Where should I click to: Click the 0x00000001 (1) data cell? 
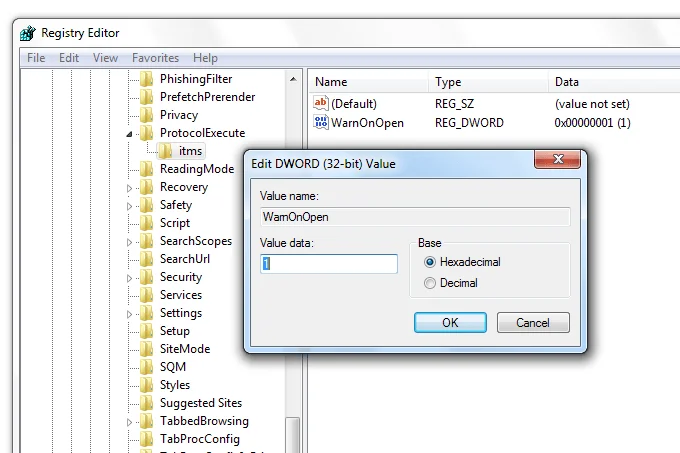592,123
